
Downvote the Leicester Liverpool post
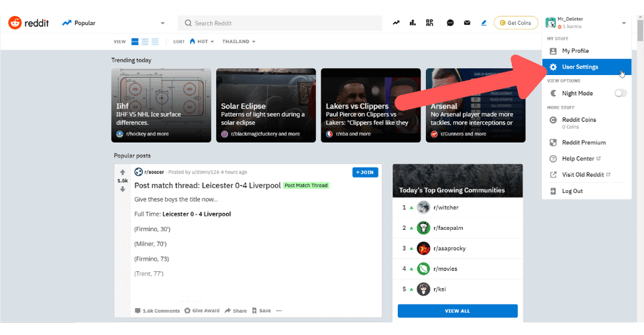pyautogui.click(x=122, y=189)
